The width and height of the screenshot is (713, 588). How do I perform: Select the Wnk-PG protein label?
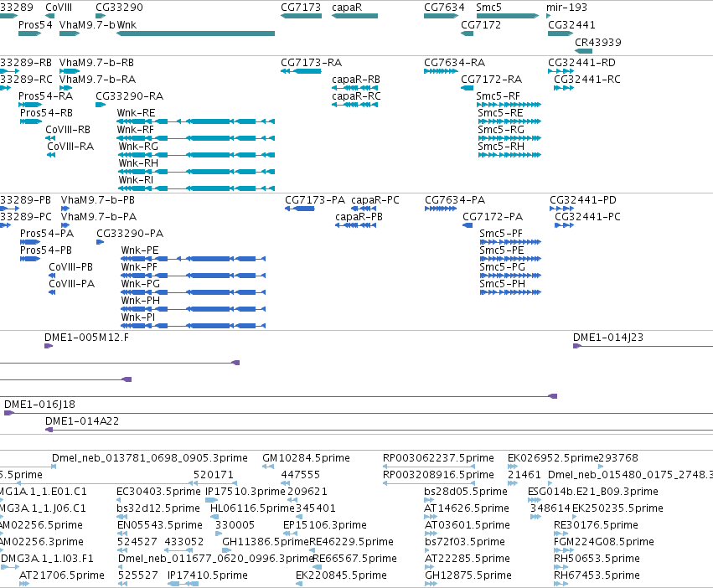point(140,284)
